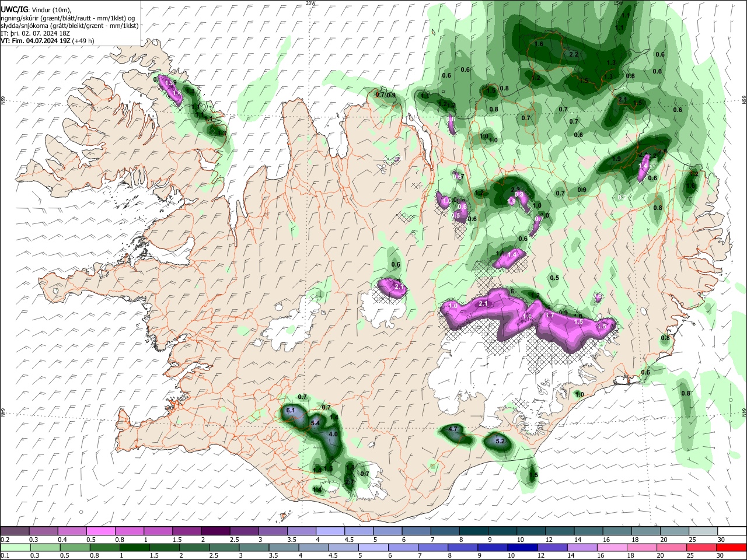Pick the palest green first swatch in rain legend
This screenshot has height=560, width=747.
point(15,547)
